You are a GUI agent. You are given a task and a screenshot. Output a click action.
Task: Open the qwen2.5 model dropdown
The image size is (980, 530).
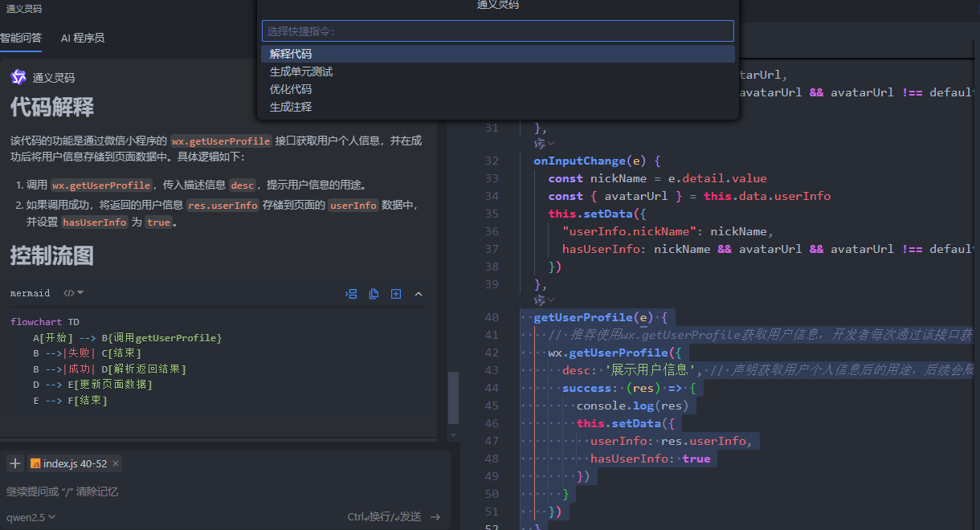[x=31, y=517]
